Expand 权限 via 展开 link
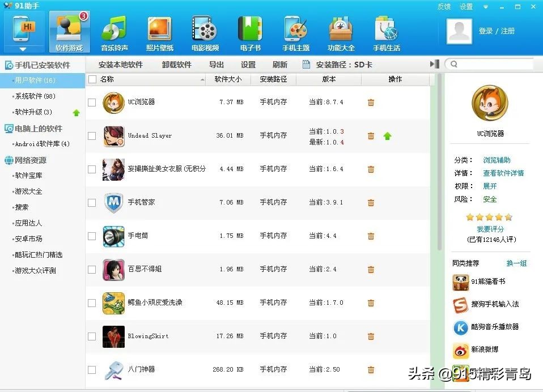This screenshot has width=543, height=392. click(490, 186)
